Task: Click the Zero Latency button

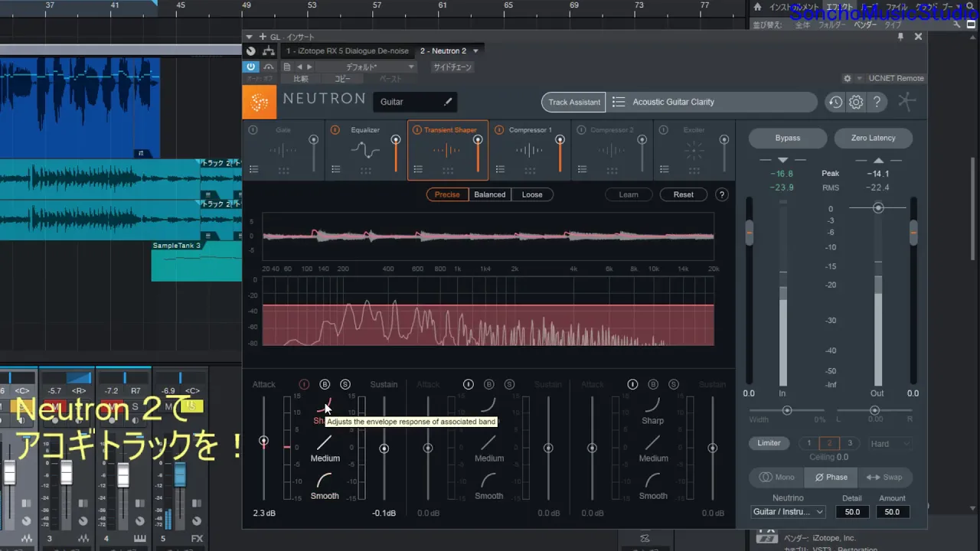Action: coord(873,138)
